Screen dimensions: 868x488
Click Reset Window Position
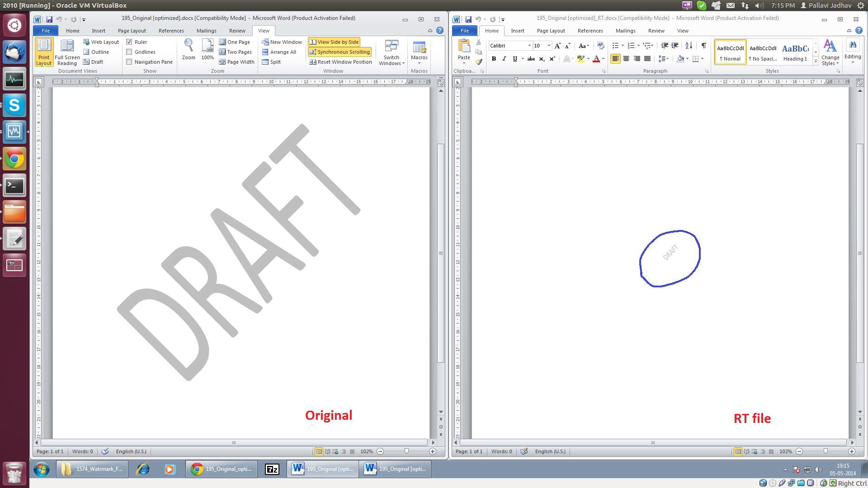point(340,62)
